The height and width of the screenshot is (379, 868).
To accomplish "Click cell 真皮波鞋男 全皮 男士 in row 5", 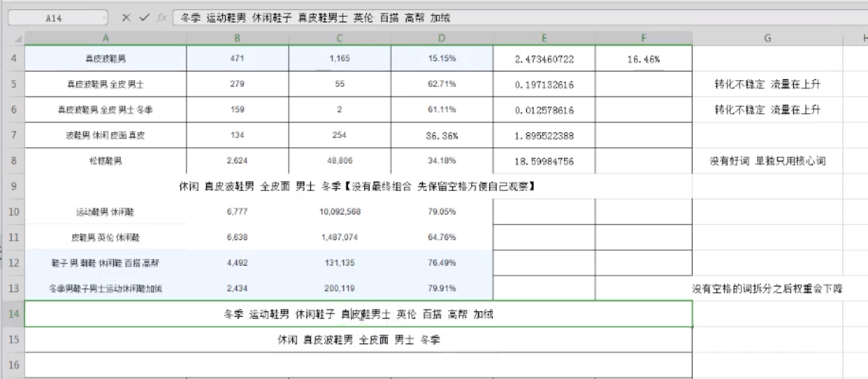I will tap(105, 85).
